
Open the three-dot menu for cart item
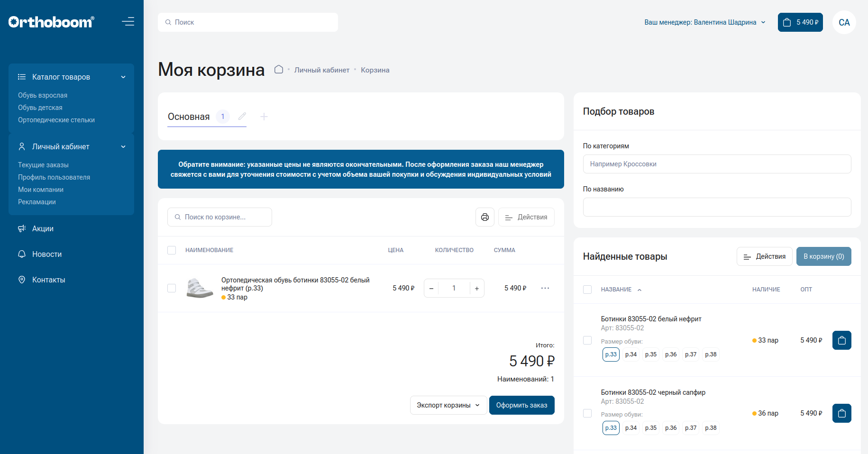pyautogui.click(x=545, y=288)
